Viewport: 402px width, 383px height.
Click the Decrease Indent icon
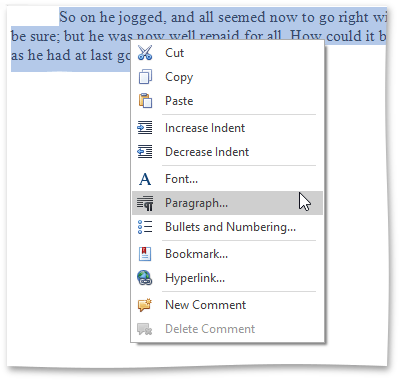(145, 152)
